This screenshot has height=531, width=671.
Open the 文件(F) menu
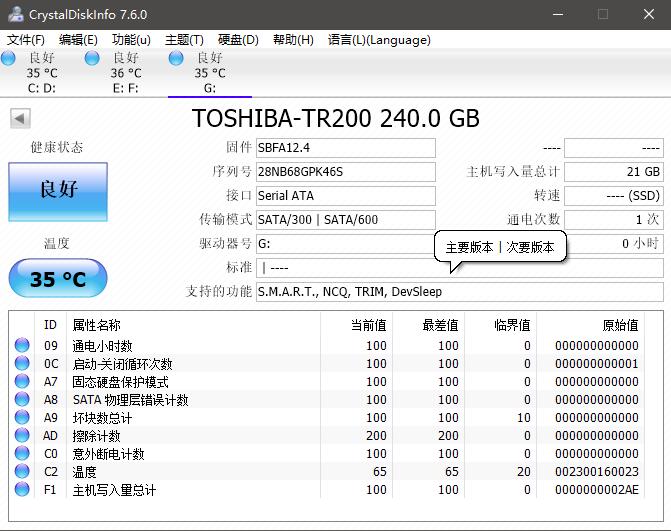pyautogui.click(x=26, y=40)
